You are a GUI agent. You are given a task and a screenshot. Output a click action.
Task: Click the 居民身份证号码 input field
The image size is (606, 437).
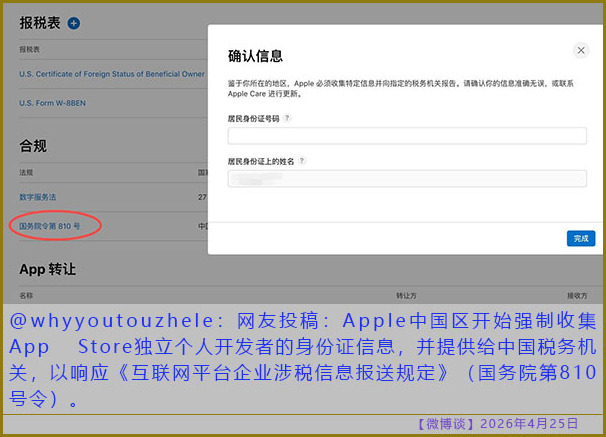click(x=406, y=137)
